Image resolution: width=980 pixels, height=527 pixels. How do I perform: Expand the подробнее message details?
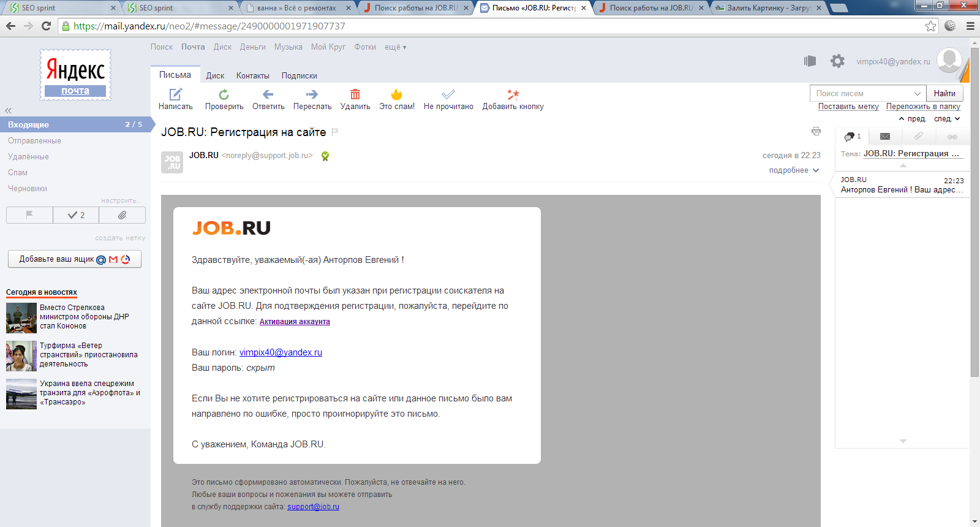tap(794, 170)
